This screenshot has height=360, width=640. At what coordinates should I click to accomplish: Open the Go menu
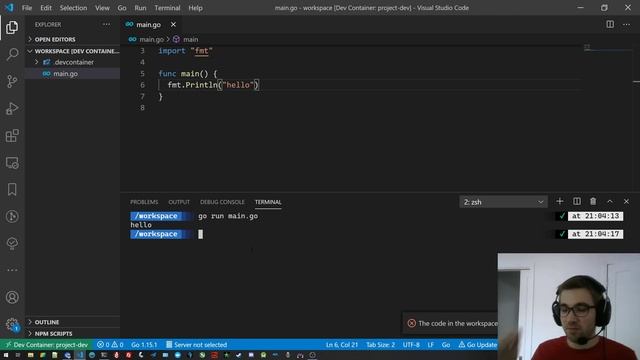point(122,8)
